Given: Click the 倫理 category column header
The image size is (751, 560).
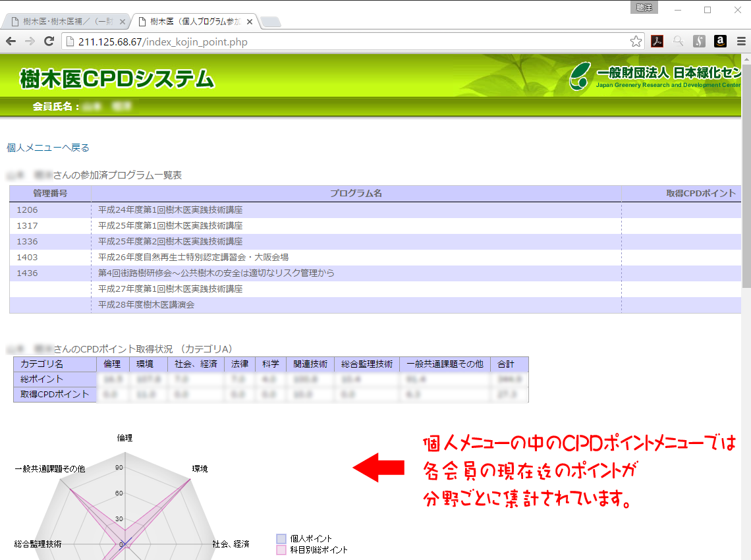Looking at the screenshot, I should point(113,364).
